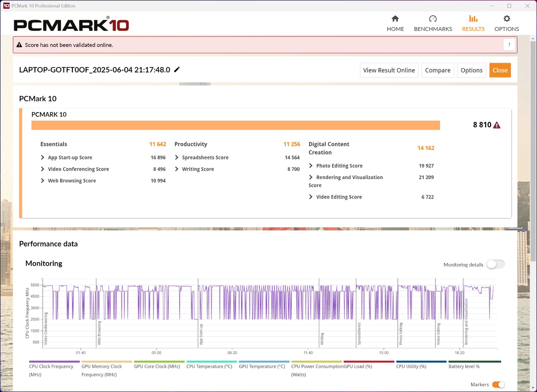Image resolution: width=537 pixels, height=392 pixels.
Task: Click the Rendering and Visualization chart marker
Action: 466,322
